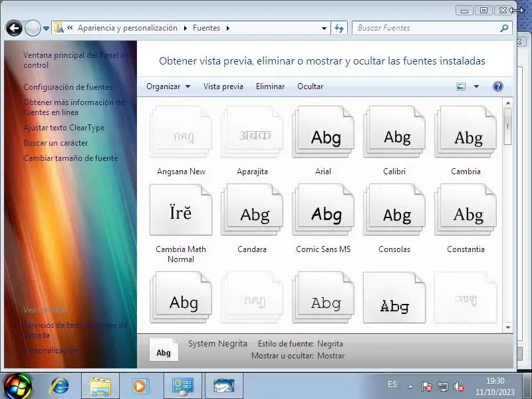Image resolution: width=532 pixels, height=399 pixels.
Task: Show hidden tray icons arrow
Action: (x=410, y=386)
